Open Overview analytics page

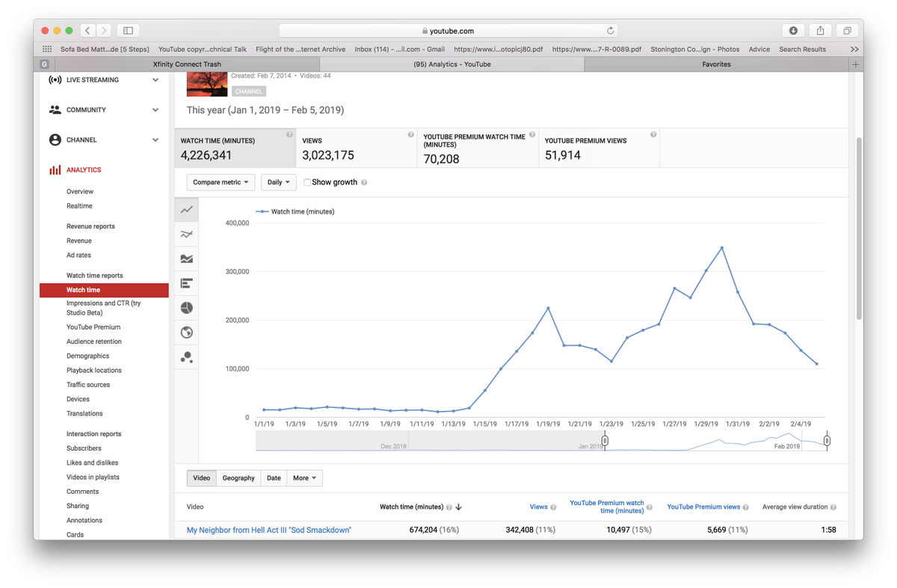click(80, 191)
